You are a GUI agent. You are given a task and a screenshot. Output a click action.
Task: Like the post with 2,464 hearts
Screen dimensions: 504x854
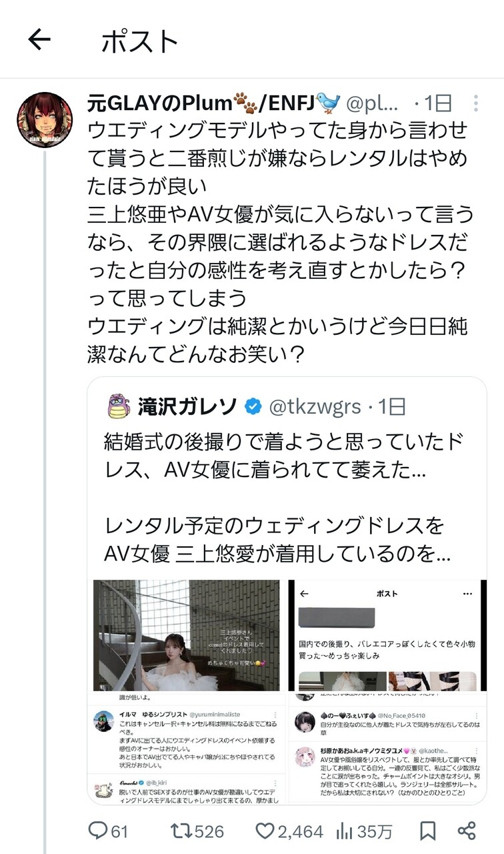coord(289,831)
